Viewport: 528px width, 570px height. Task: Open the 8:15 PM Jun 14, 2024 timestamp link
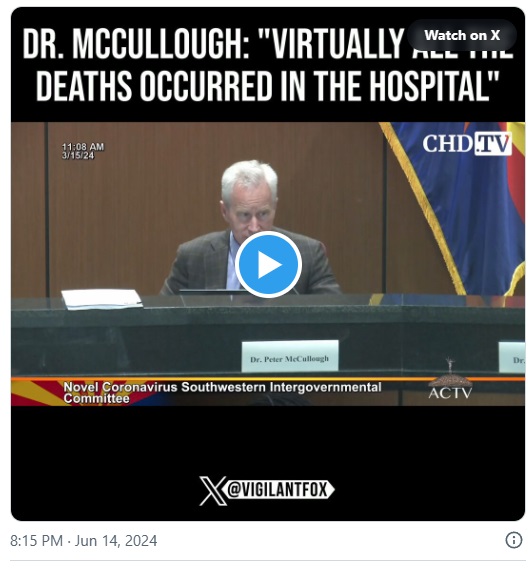(x=84, y=541)
